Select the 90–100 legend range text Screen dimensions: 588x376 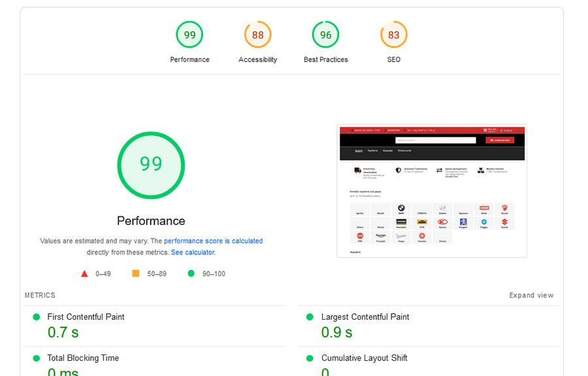click(214, 274)
